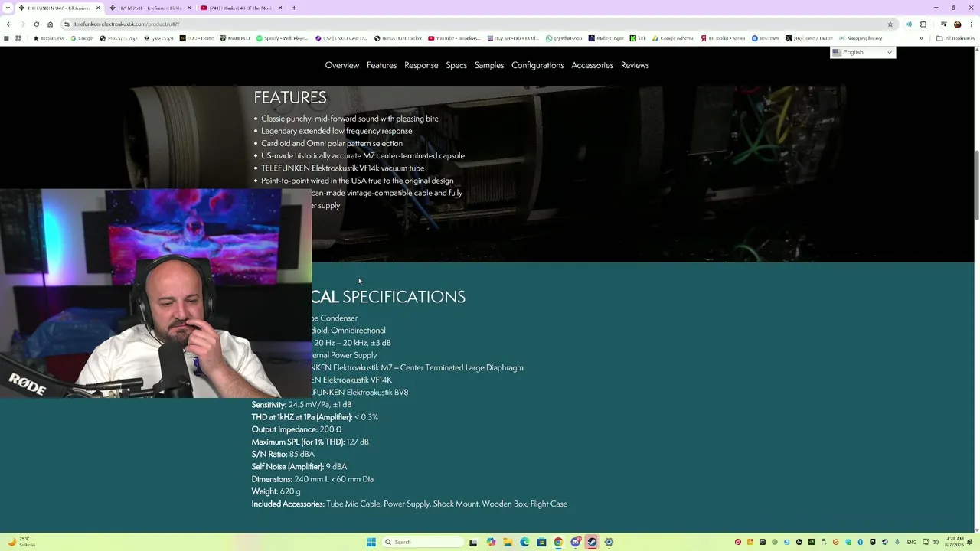Open File Explorer from the taskbar
This screenshot has width=980, height=551.
tap(508, 542)
